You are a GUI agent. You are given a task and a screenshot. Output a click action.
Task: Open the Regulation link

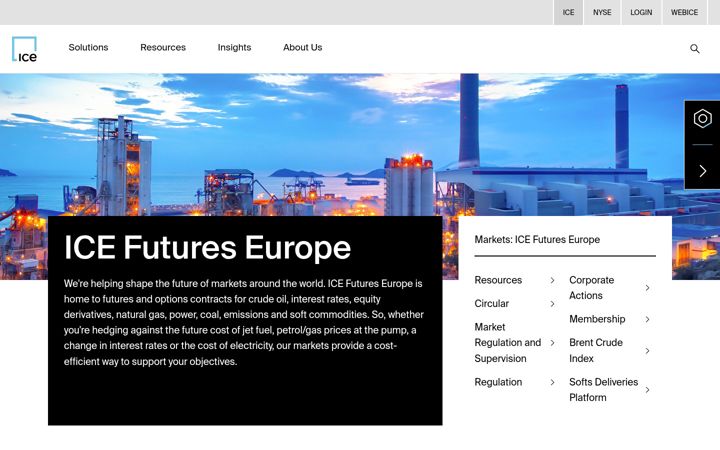click(498, 382)
